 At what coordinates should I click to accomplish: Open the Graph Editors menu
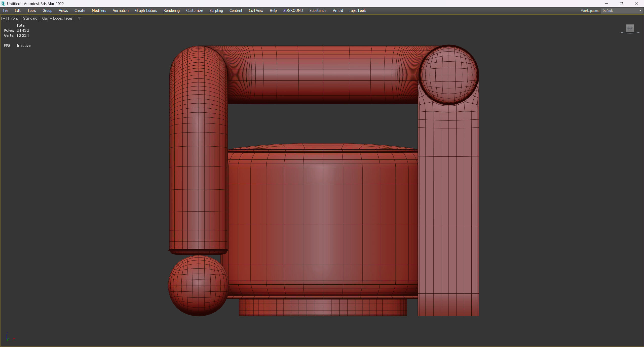[146, 11]
